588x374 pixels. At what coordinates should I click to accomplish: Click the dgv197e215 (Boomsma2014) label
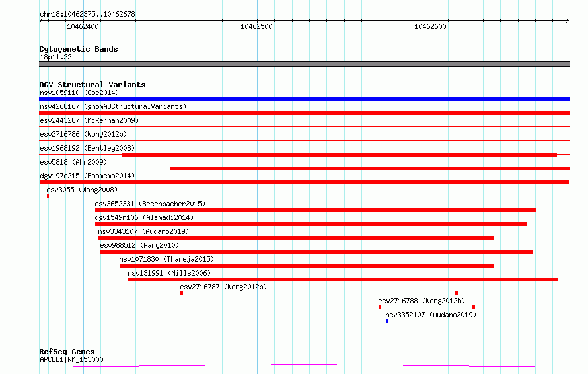pos(87,176)
